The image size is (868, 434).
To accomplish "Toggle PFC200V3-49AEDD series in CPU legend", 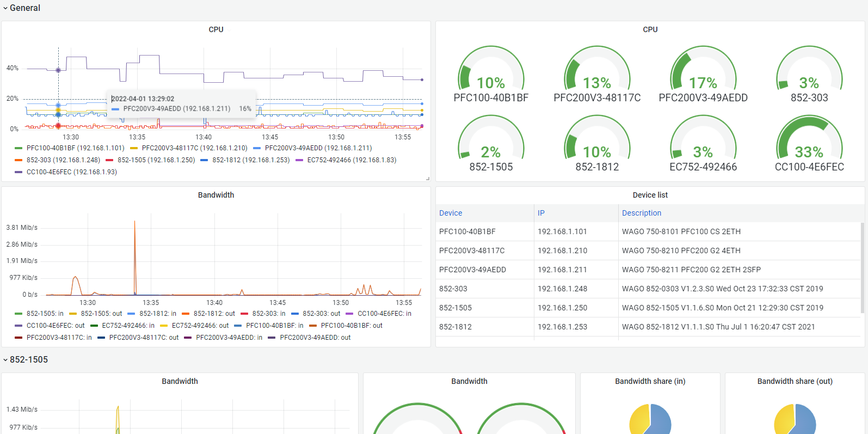I will 312,148.
